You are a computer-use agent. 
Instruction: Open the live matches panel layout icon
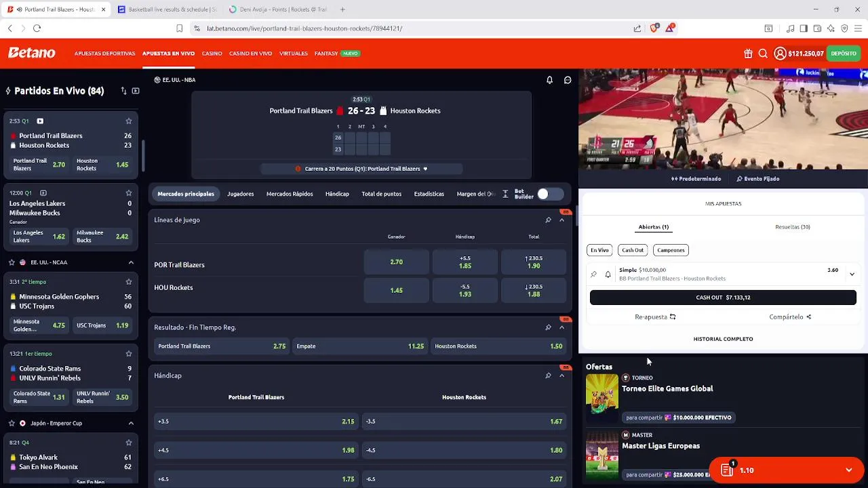pyautogui.click(x=136, y=91)
